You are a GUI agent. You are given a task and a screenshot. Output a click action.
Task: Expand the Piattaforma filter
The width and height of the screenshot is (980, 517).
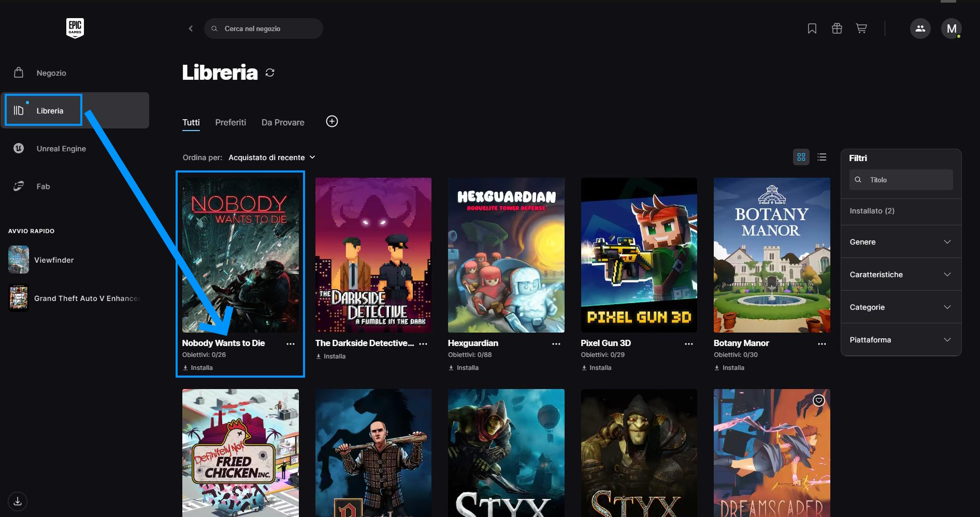point(900,340)
